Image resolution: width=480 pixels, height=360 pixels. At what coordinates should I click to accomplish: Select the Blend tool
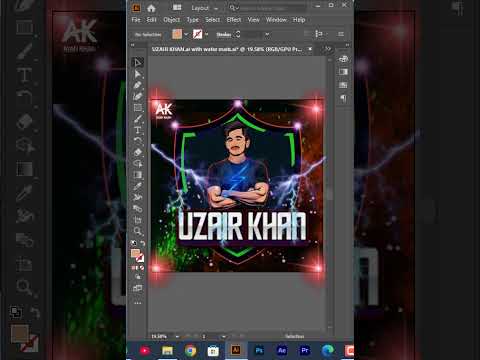(x=138, y=197)
